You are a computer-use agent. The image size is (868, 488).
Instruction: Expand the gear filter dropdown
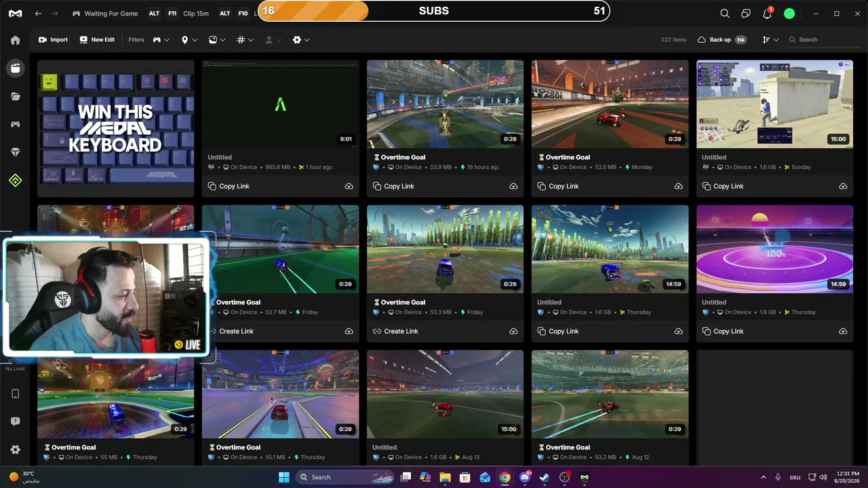(x=300, y=40)
